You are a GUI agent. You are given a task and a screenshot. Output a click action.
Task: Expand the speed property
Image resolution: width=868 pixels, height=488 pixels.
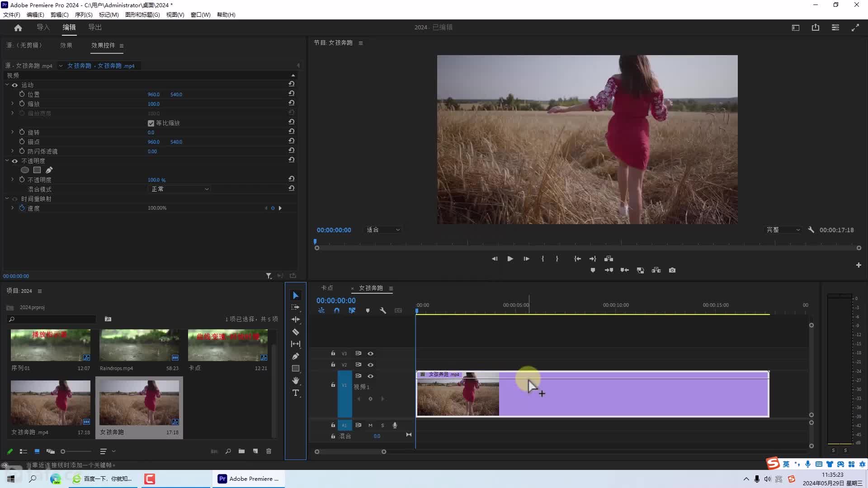12,208
